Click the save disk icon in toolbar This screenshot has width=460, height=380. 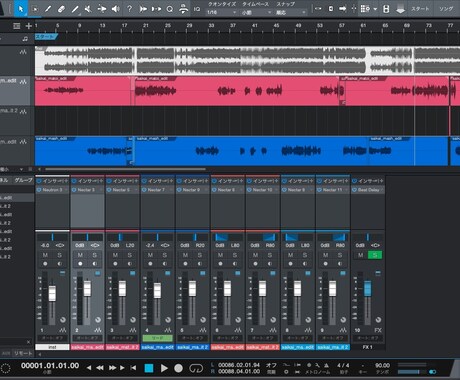[386, 9]
